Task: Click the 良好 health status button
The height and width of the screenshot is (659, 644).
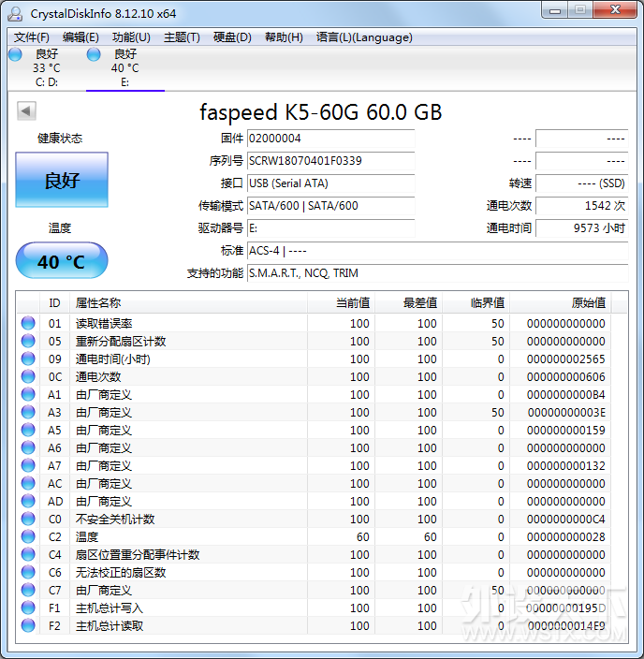Action: [62, 180]
